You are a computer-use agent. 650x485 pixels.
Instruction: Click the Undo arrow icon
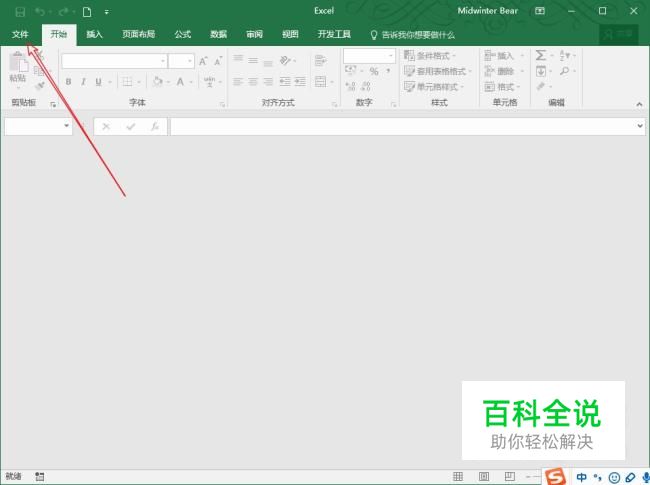(40, 12)
